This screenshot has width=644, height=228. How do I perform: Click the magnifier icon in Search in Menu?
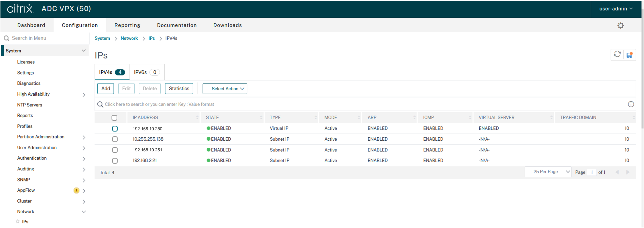(7, 38)
